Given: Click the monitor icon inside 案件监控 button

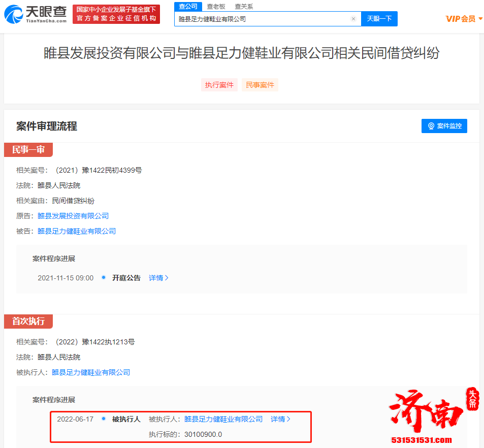Looking at the screenshot, I should click(431, 126).
